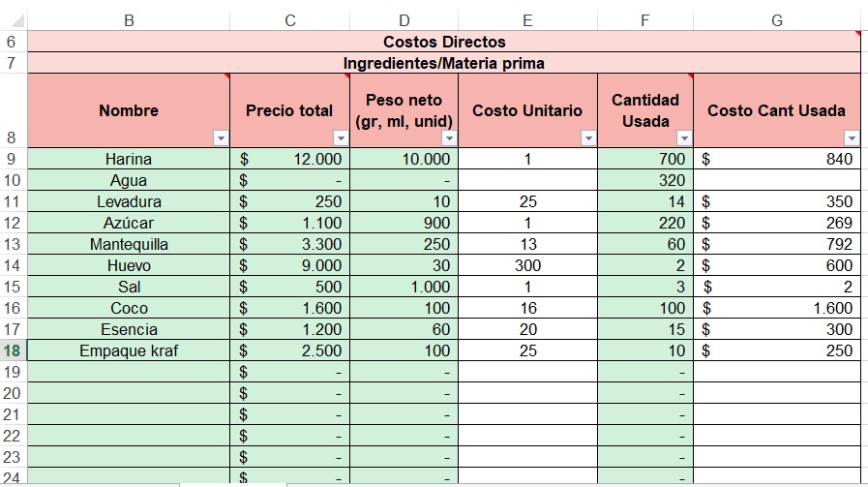Click the Precio total header text

[x=289, y=110]
